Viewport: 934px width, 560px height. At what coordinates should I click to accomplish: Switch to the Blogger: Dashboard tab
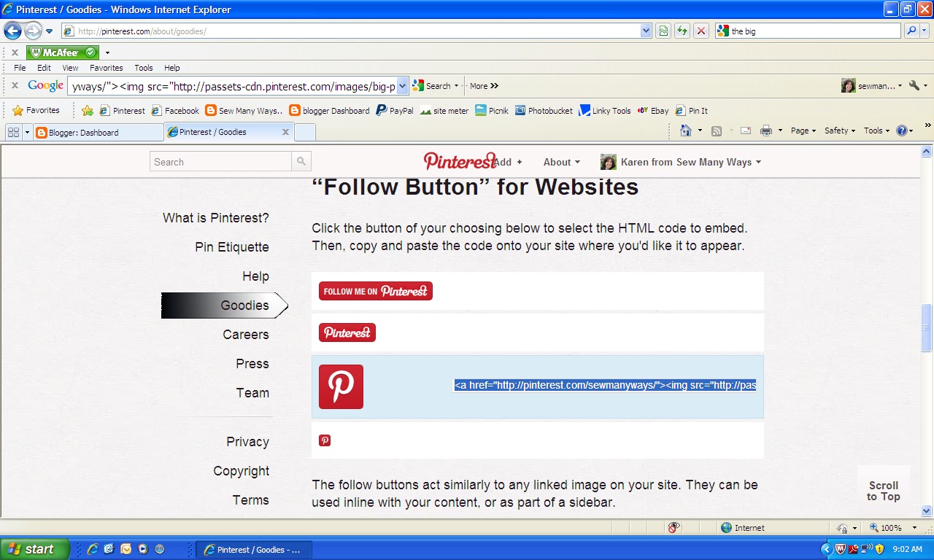99,133
